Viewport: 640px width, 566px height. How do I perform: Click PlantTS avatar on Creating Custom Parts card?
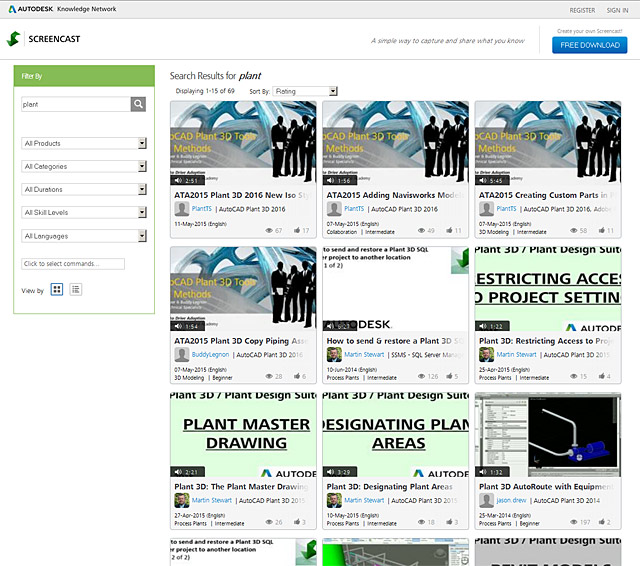(486, 209)
